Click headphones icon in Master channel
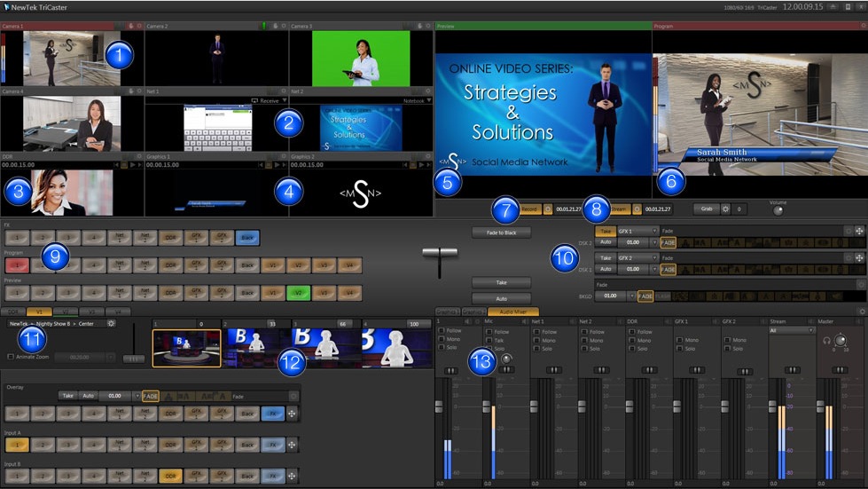 tap(825, 340)
